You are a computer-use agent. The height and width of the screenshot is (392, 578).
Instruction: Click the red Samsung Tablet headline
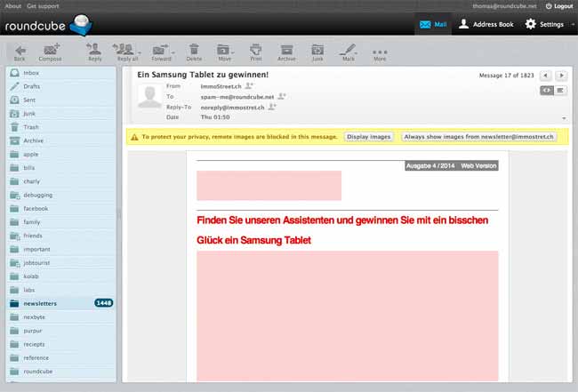(x=342, y=230)
